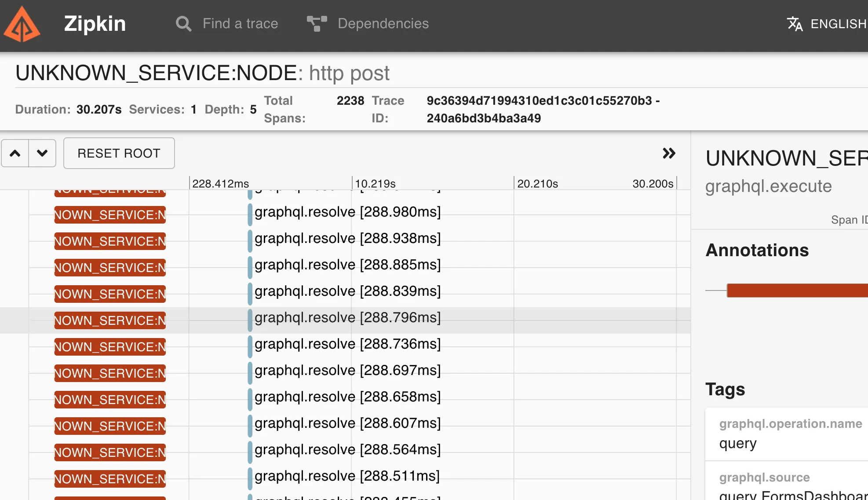Image resolution: width=868 pixels, height=500 pixels.
Task: Select graphql.resolve span 288.511ms
Action: [x=347, y=476]
